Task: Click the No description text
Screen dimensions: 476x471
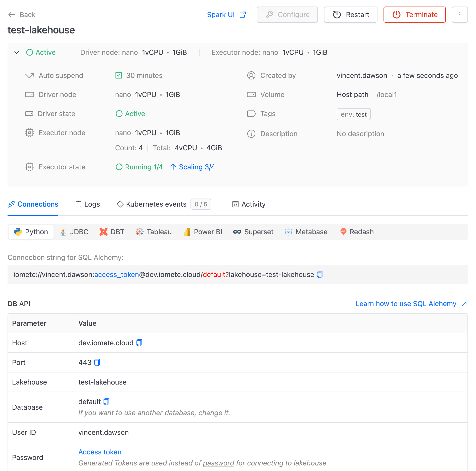Action: 360,134
